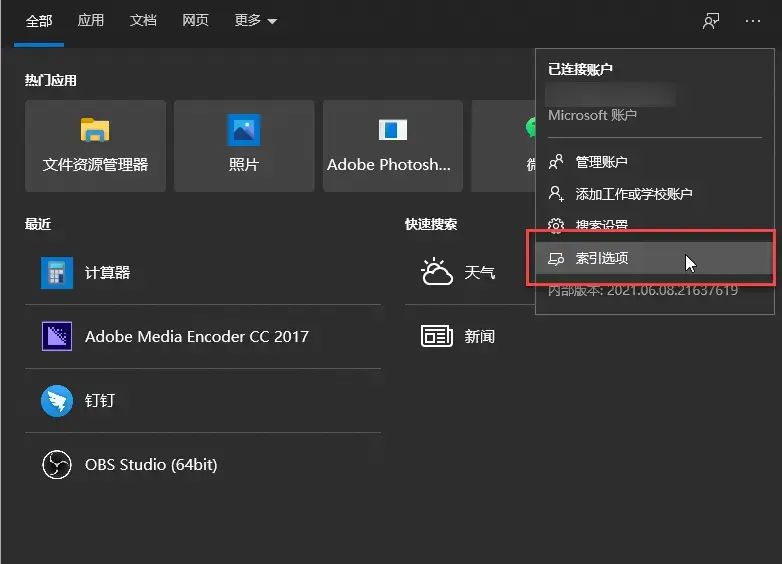
Task: Click the 热门应用 section heading
Action: [x=50, y=80]
